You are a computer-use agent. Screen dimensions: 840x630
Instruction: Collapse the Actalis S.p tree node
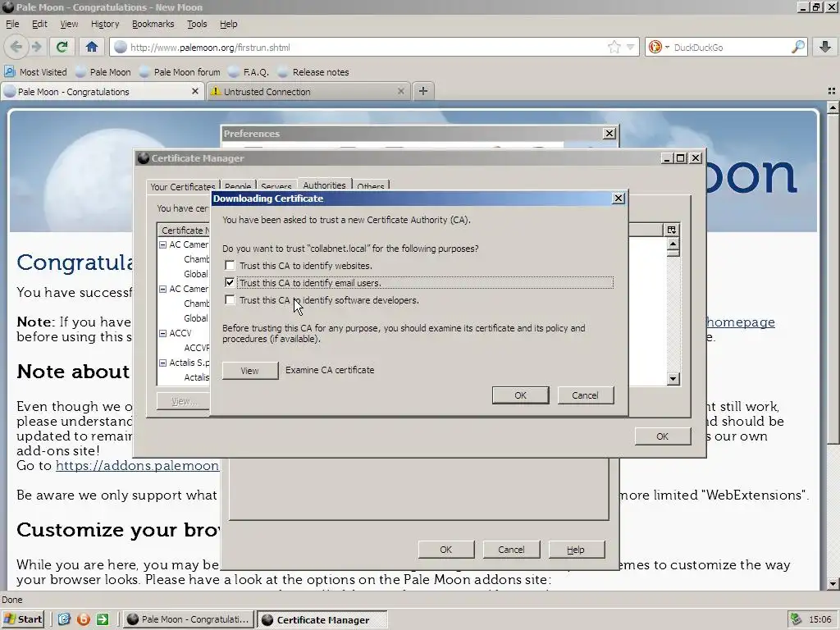pos(163,363)
